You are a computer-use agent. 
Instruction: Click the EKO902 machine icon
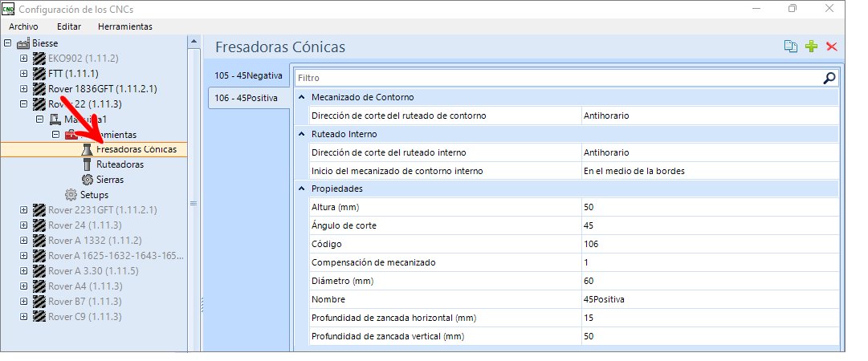coord(39,58)
